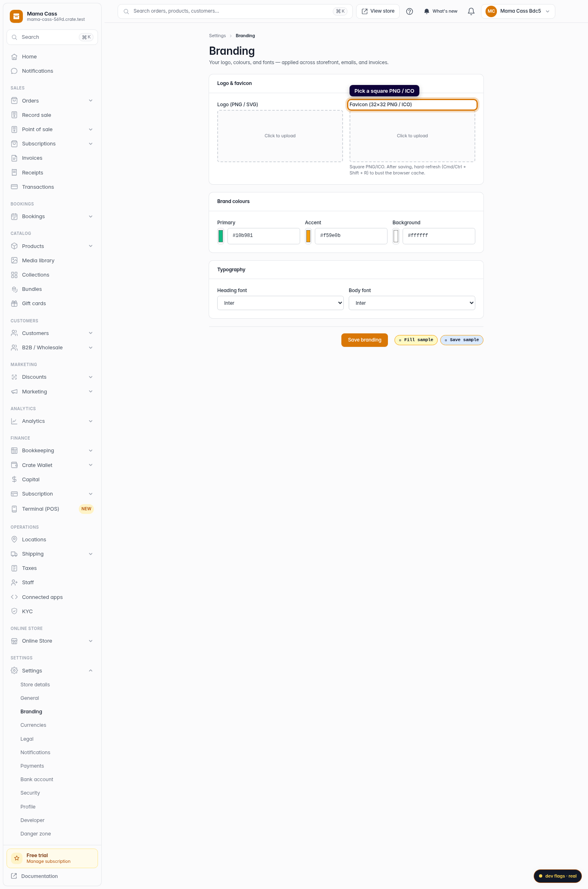Click the Receipts icon
This screenshot has height=889, width=588.
[x=14, y=172]
